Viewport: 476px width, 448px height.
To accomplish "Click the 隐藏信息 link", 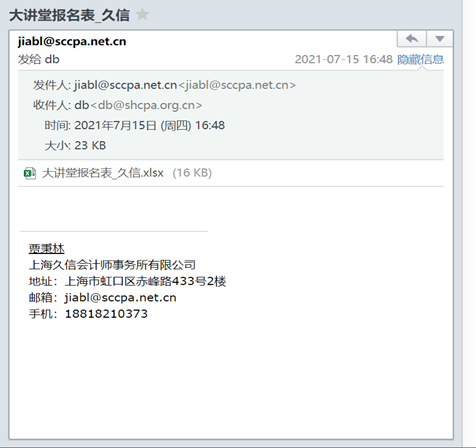I will [x=420, y=59].
